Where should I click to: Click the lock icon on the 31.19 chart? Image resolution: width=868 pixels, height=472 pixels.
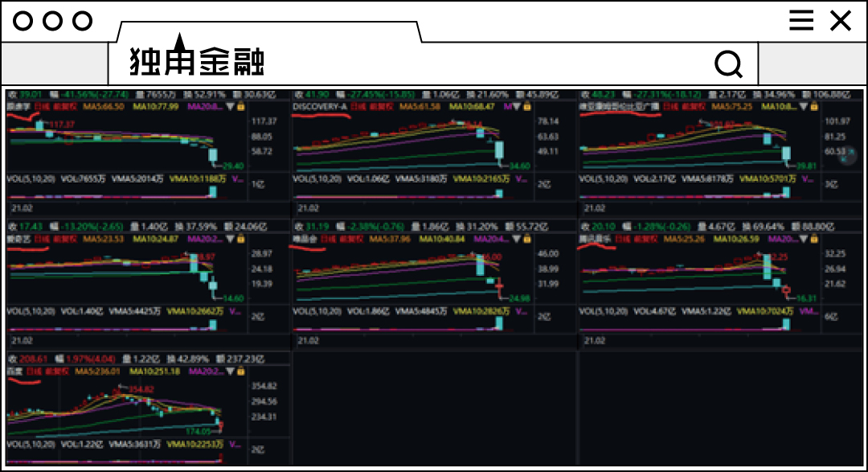[527, 239]
